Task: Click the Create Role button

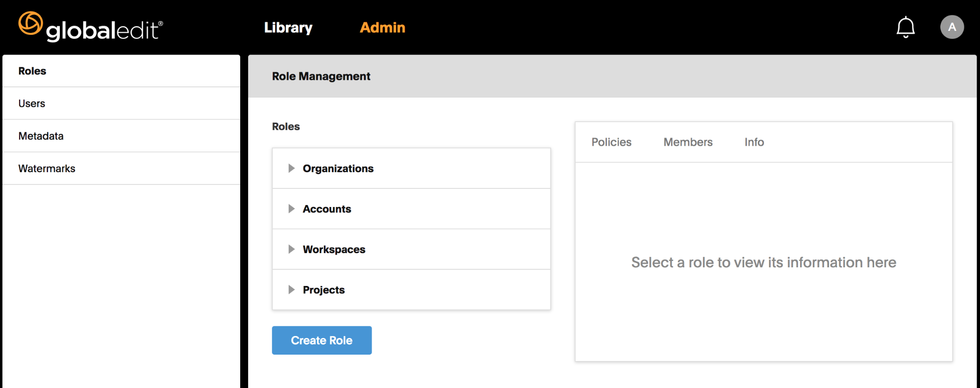Action: tap(322, 340)
